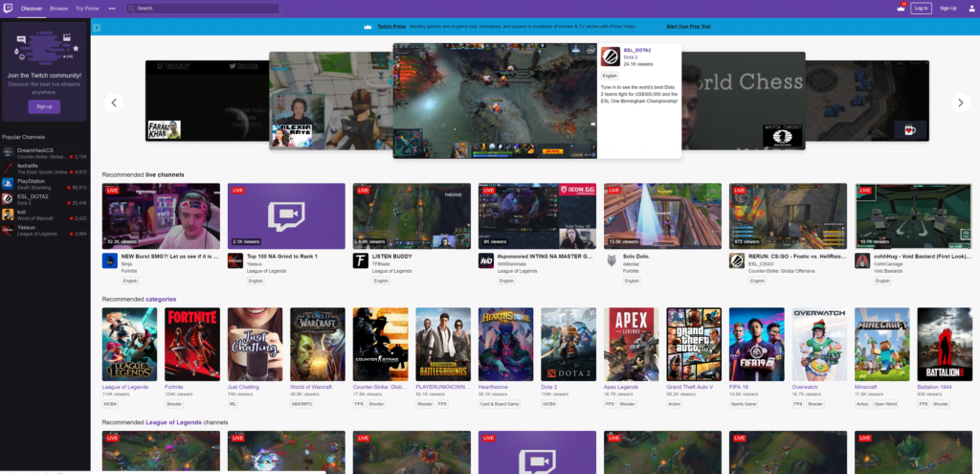980x474 pixels.
Task: Open World of Warcraft category cover
Action: [318, 344]
